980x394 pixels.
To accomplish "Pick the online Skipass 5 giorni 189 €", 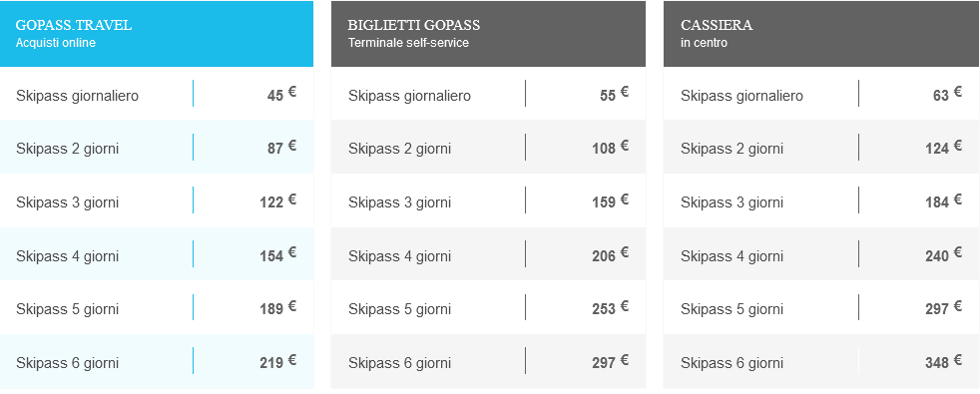I will tap(157, 307).
